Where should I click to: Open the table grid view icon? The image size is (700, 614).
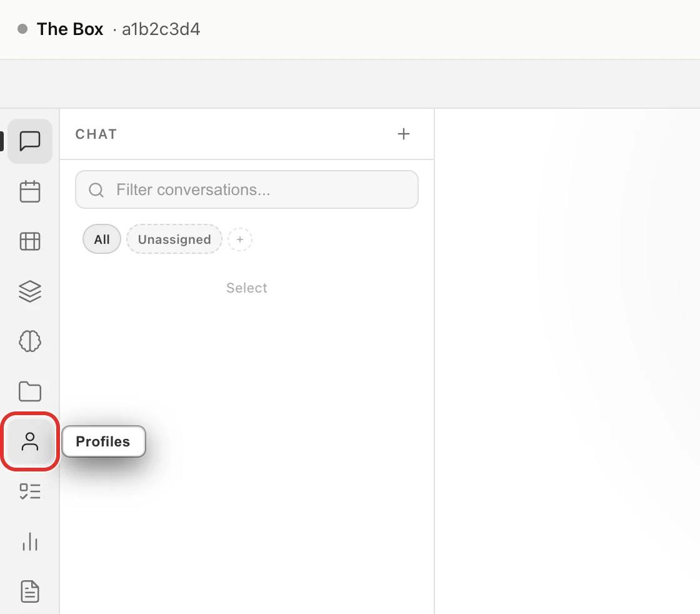click(30, 241)
